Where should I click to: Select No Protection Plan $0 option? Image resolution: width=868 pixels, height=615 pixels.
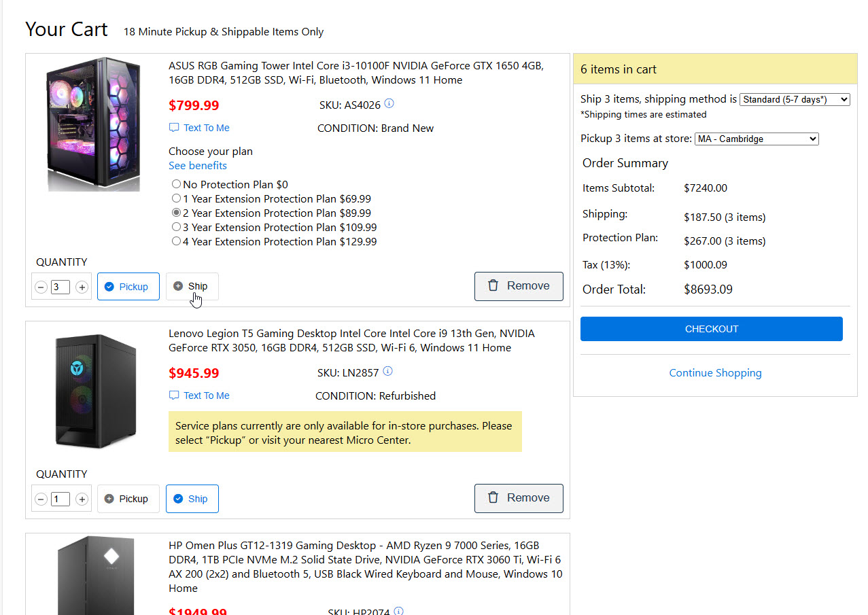click(x=177, y=184)
